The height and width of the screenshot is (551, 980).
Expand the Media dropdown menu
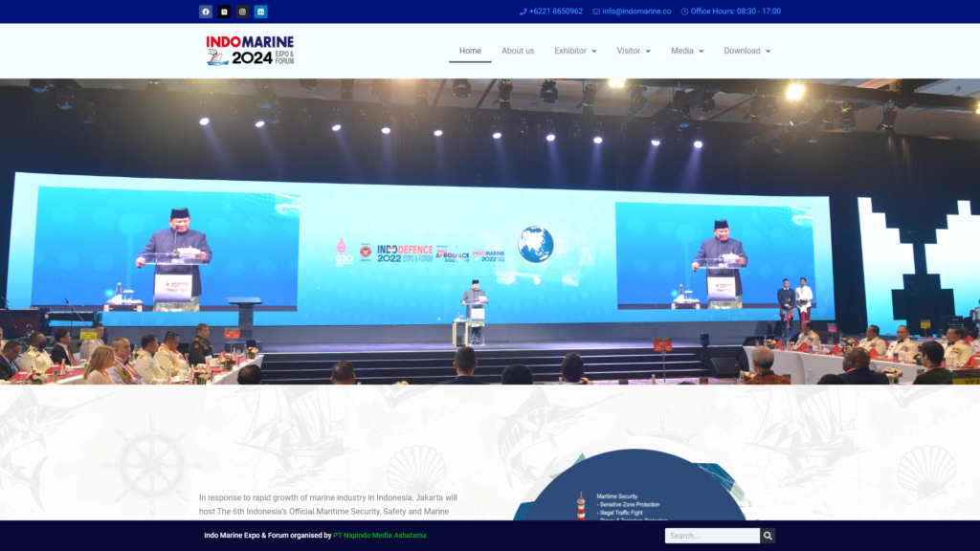pos(687,51)
